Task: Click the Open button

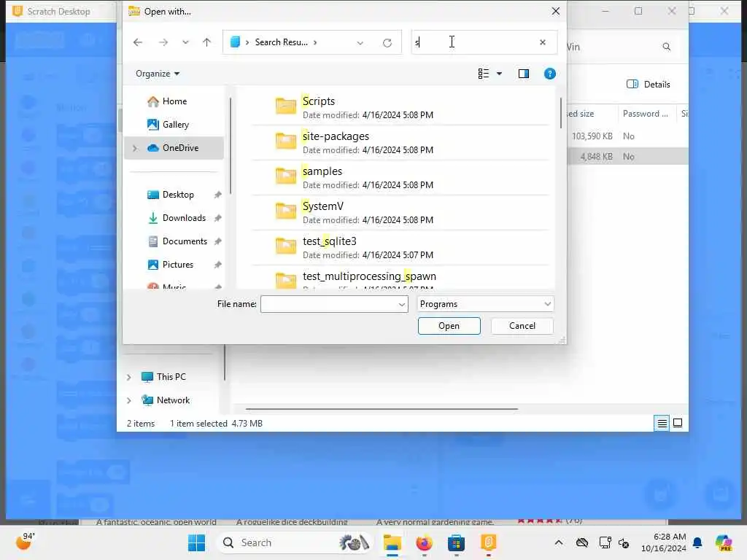Action: pos(449,326)
